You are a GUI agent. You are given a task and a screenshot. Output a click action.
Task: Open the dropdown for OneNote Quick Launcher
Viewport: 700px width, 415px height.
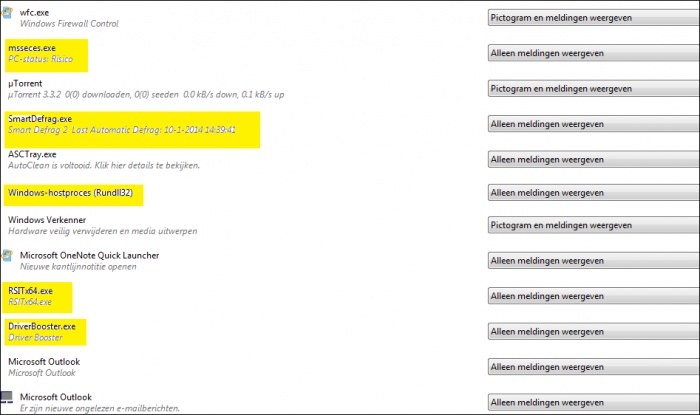[x=594, y=261]
